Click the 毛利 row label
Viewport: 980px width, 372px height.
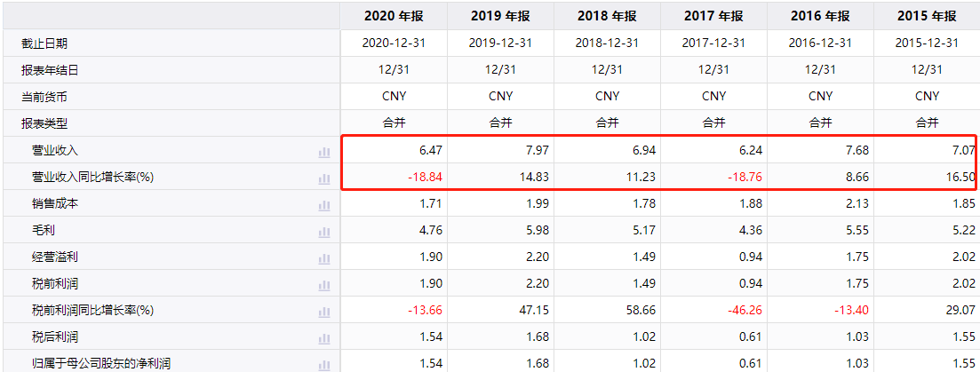[44, 230]
